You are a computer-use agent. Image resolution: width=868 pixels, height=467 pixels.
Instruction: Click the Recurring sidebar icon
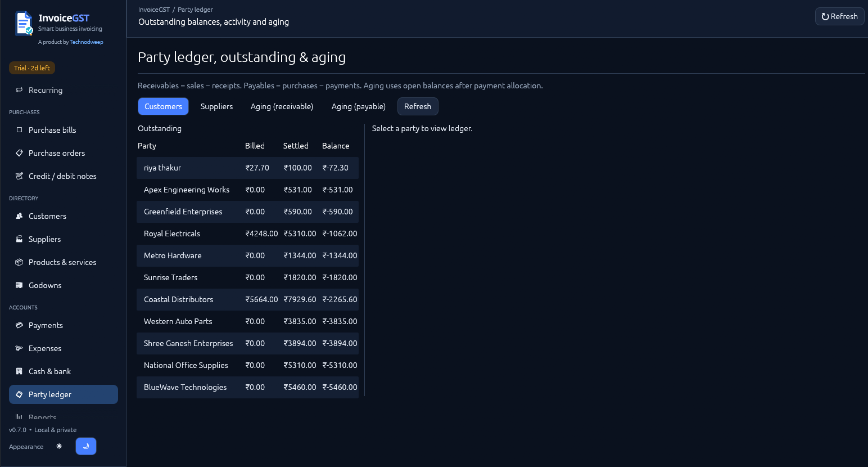tap(19, 90)
